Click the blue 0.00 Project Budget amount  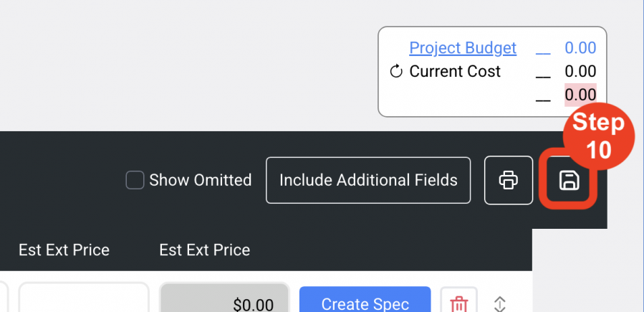coord(580,48)
